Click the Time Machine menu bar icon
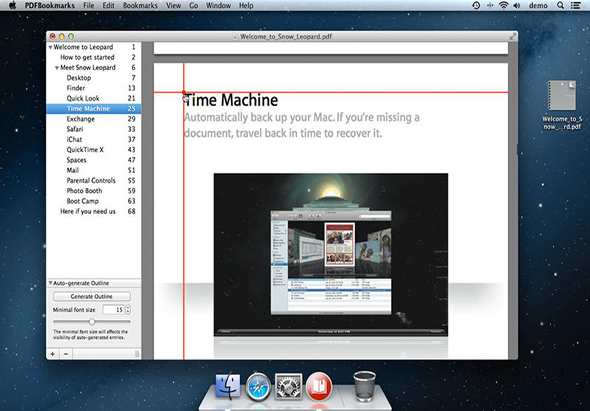This screenshot has height=411, width=590. (476, 5)
